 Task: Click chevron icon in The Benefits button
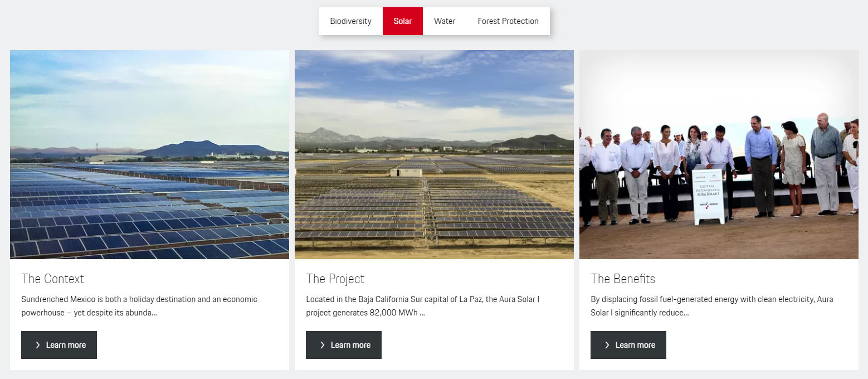click(607, 345)
